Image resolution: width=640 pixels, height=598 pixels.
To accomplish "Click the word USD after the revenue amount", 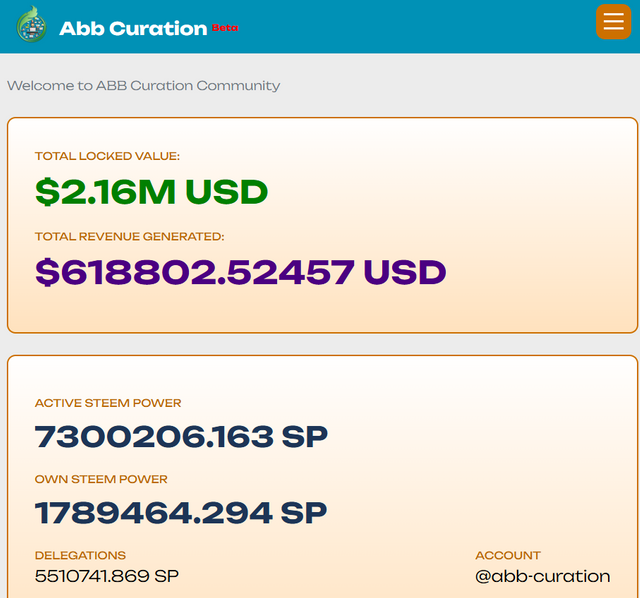I will [x=404, y=272].
